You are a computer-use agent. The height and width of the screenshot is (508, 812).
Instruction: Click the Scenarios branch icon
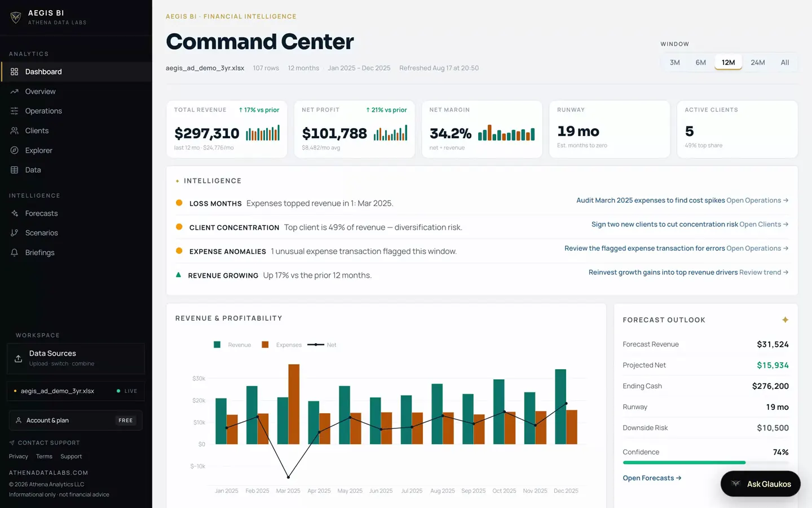15,233
